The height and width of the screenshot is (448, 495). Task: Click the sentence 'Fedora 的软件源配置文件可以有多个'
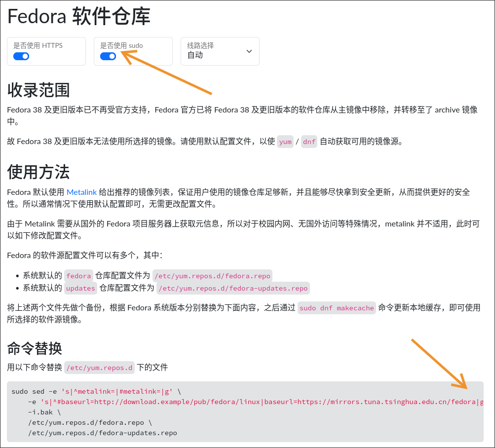click(x=84, y=255)
